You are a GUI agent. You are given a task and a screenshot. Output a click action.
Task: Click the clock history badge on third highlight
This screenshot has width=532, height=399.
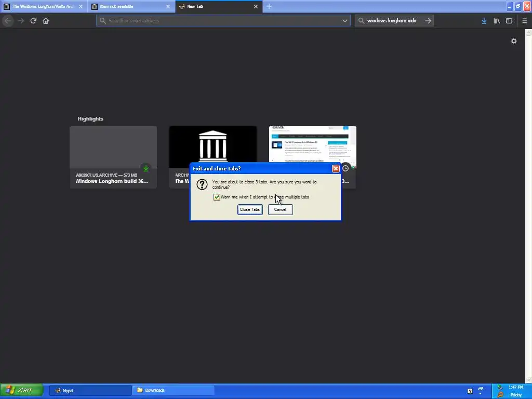(x=345, y=168)
